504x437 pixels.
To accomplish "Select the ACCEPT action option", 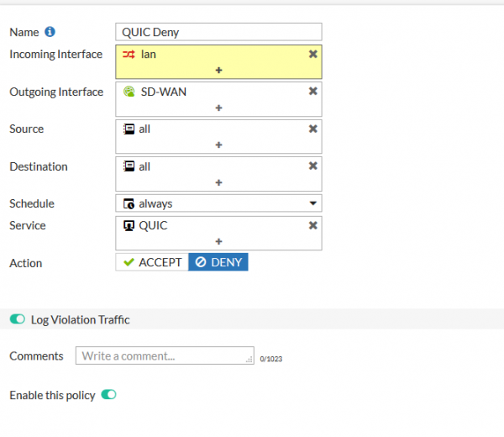I will pyautogui.click(x=152, y=262).
